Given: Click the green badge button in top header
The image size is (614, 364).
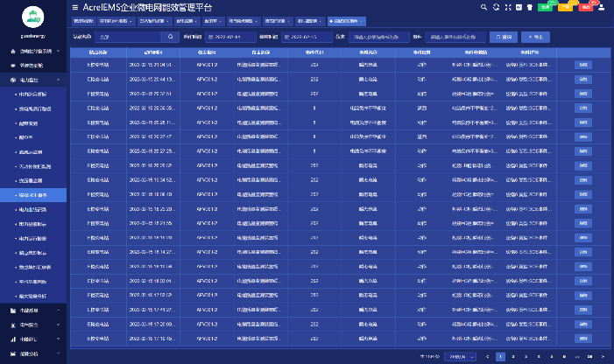Looking at the screenshot, I should (x=545, y=7).
